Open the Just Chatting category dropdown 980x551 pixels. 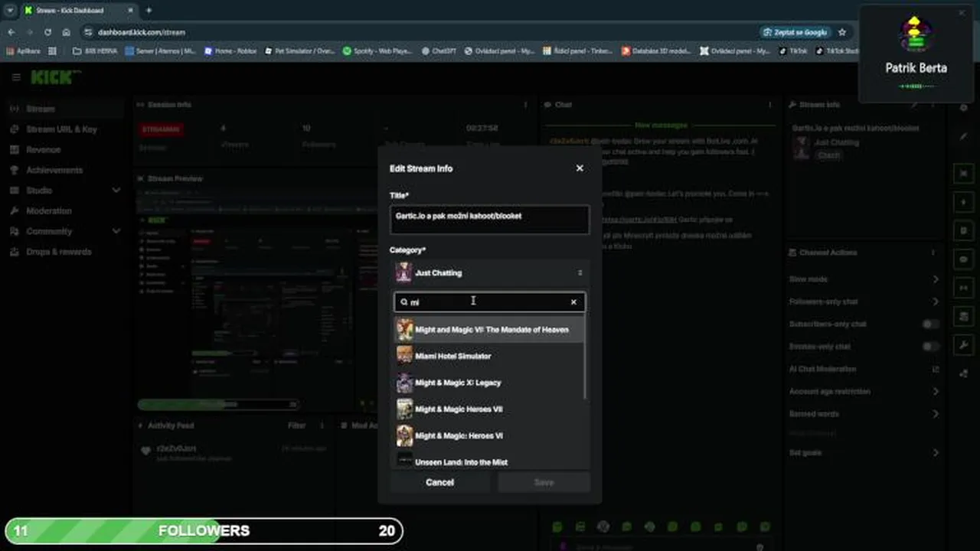click(489, 272)
